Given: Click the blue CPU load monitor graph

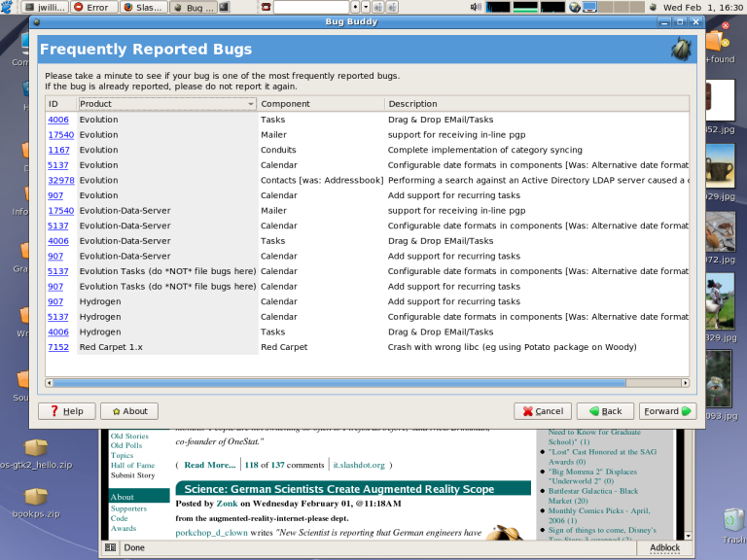Looking at the screenshot, I should (497, 7).
